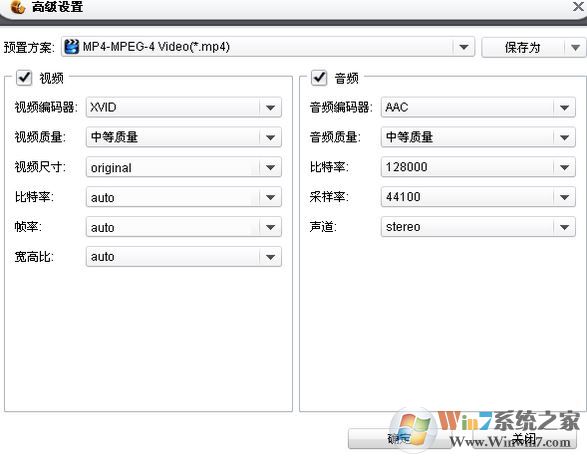
Task: Close the 高级设置 dialog with X
Action: coord(578,6)
